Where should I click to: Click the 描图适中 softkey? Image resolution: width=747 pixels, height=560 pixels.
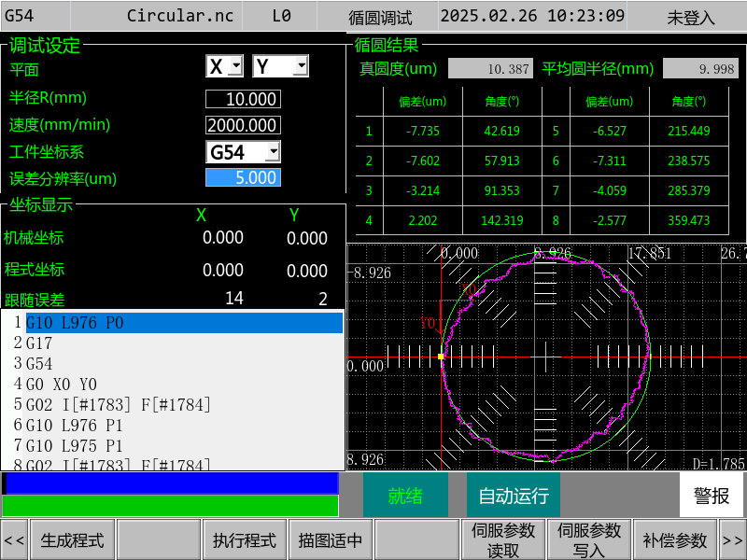[x=331, y=540]
